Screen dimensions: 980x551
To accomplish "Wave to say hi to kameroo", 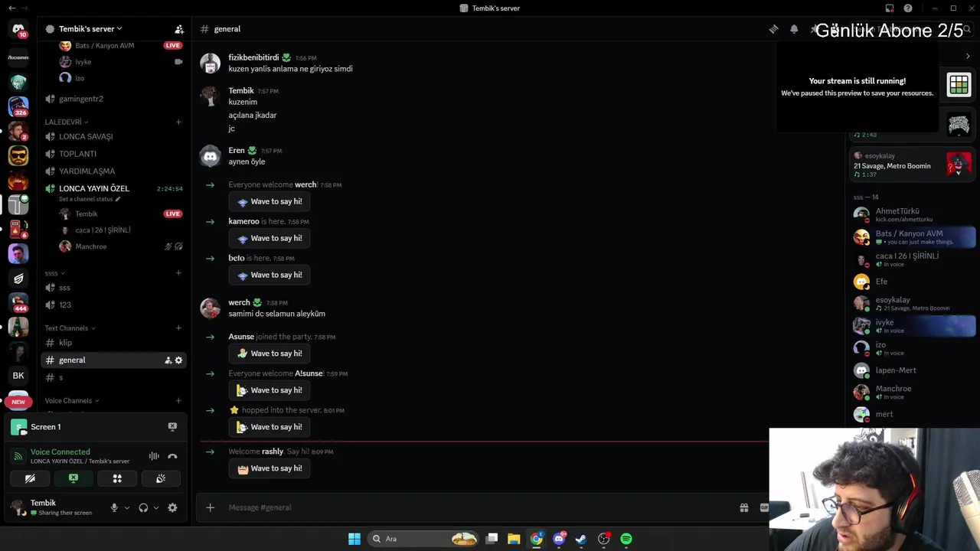I will click(x=269, y=238).
